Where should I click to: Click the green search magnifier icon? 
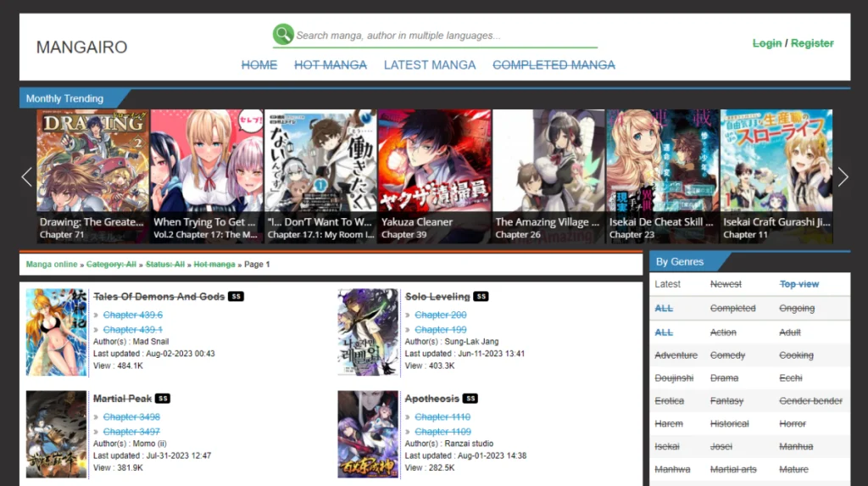[x=283, y=35]
